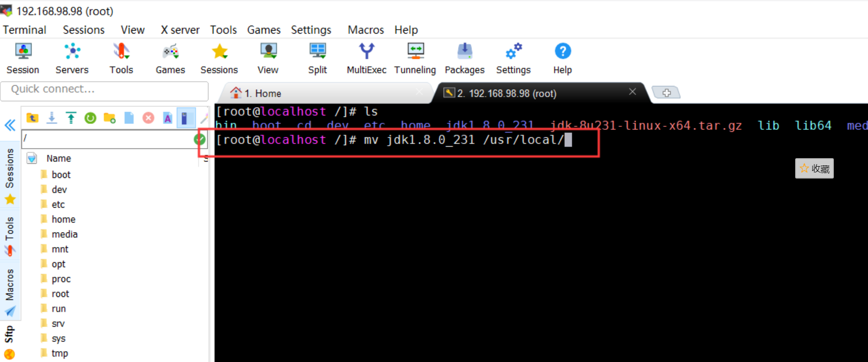Screen dimensions: 868x362
Task: Select the run folder
Action: pyautogui.click(x=58, y=308)
